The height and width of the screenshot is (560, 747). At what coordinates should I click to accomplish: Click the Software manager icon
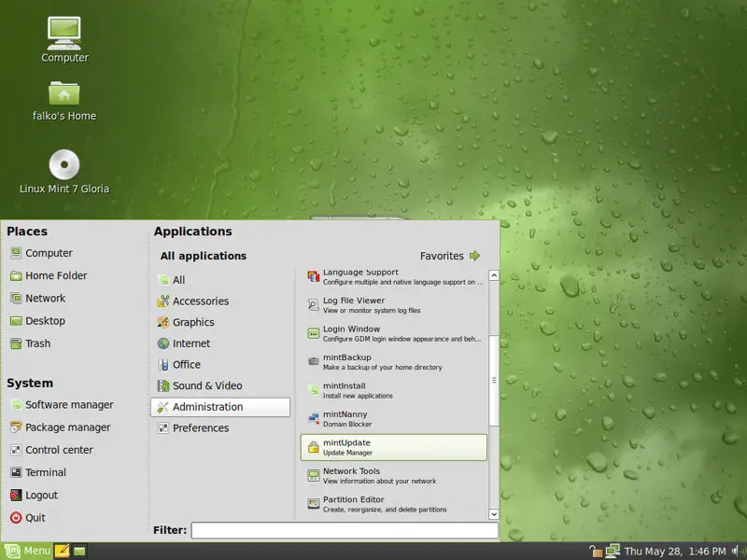pos(16,405)
